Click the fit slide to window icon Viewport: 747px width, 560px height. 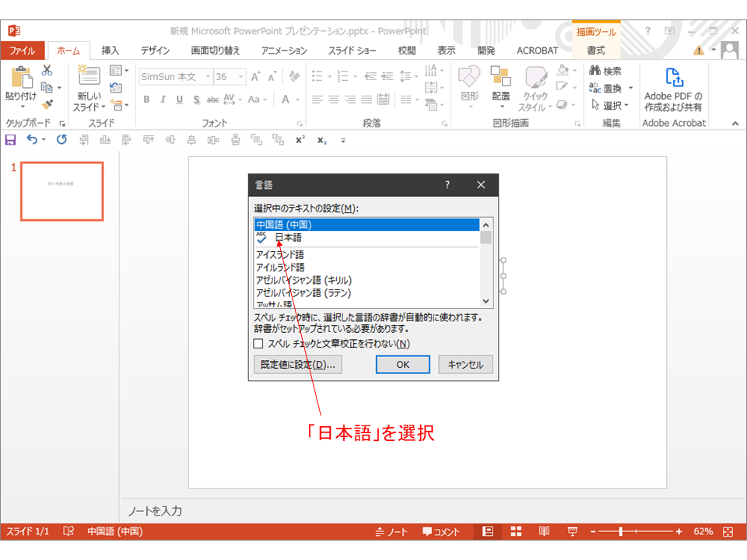click(x=728, y=531)
